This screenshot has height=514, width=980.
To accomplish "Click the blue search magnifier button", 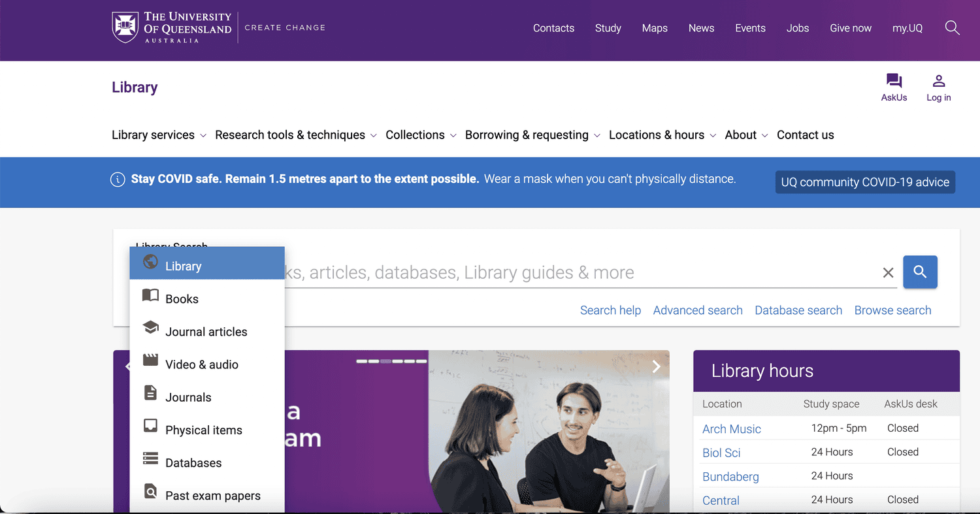I will pos(920,272).
